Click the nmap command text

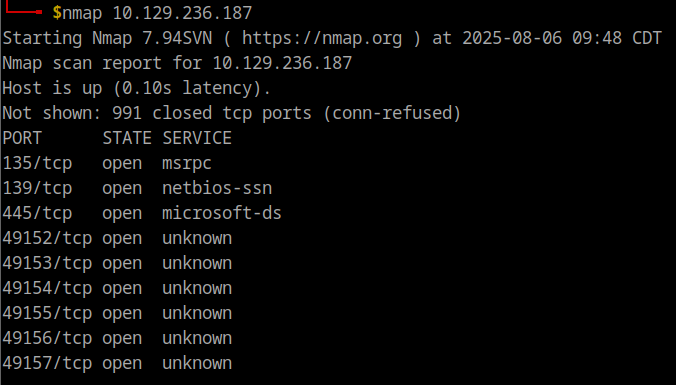pyautogui.click(x=82, y=13)
